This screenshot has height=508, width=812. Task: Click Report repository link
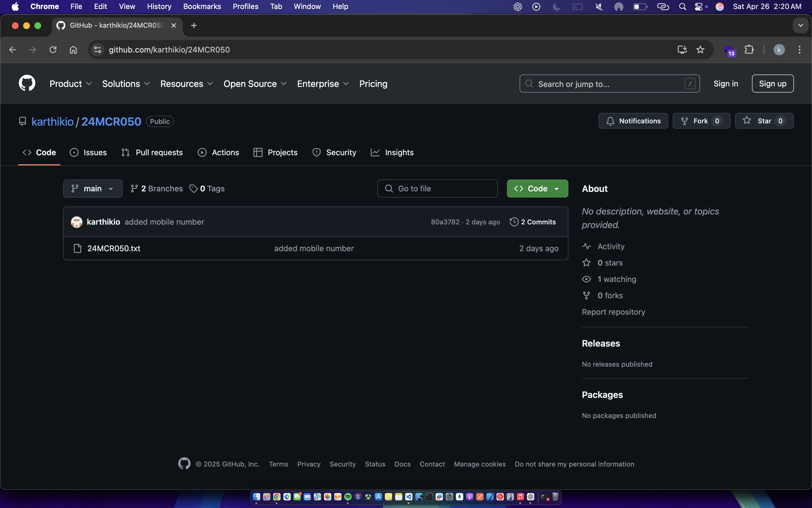613,312
